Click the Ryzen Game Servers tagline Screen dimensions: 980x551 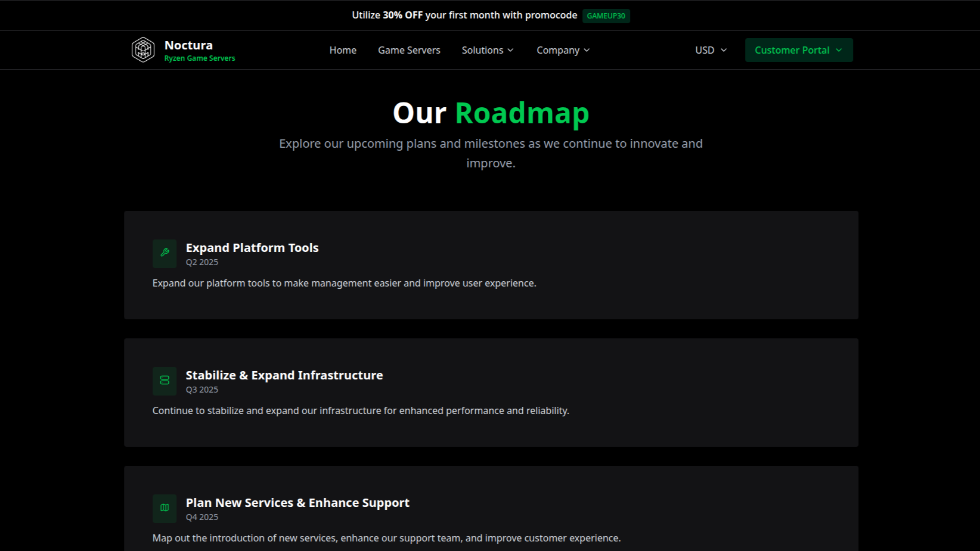click(200, 58)
